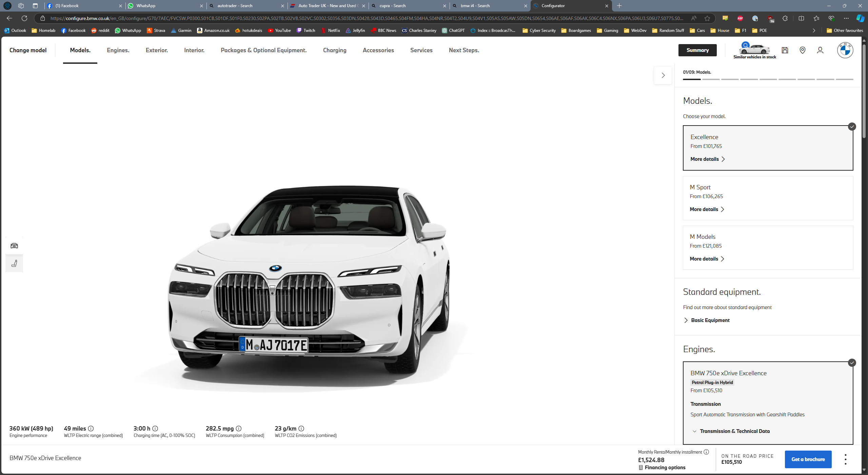Switch to exterior car view icon

14,246
